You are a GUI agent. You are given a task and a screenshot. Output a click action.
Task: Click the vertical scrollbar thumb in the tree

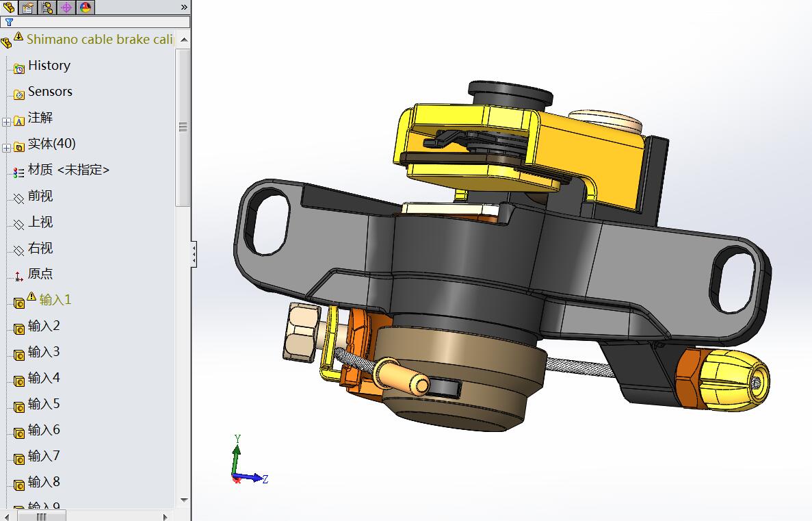pos(183,127)
